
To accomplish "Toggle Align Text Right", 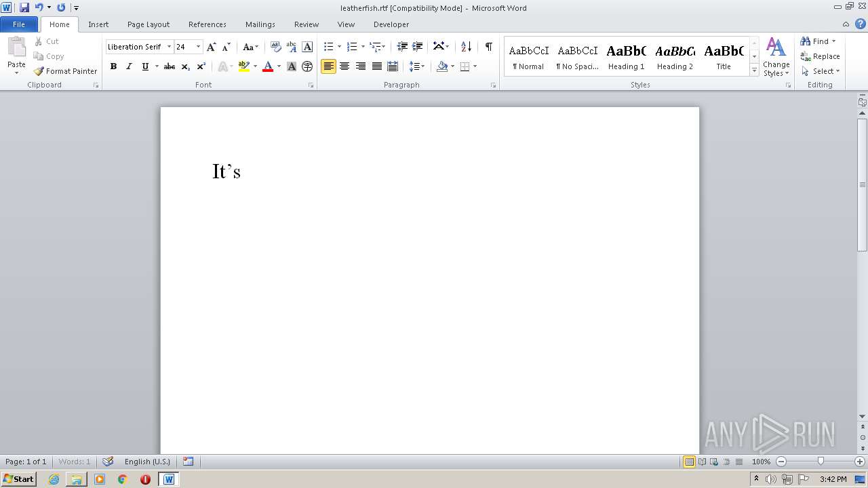I will click(x=361, y=66).
